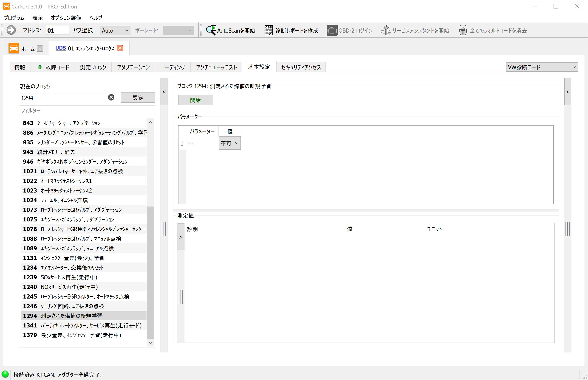Click the clear all fault codes trash icon
The width and height of the screenshot is (588, 380).
(463, 30)
